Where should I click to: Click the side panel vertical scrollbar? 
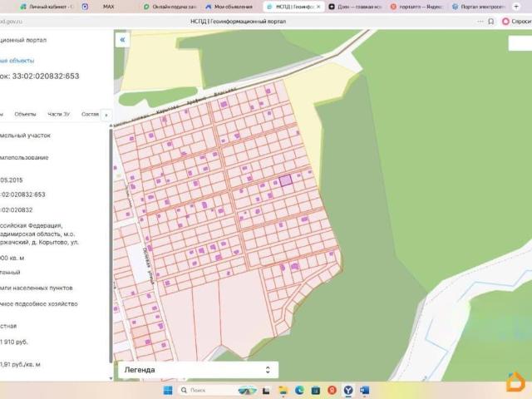point(111,245)
